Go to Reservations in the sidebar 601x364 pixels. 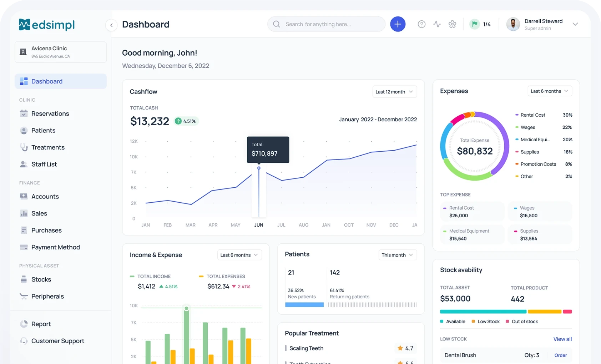click(50, 113)
